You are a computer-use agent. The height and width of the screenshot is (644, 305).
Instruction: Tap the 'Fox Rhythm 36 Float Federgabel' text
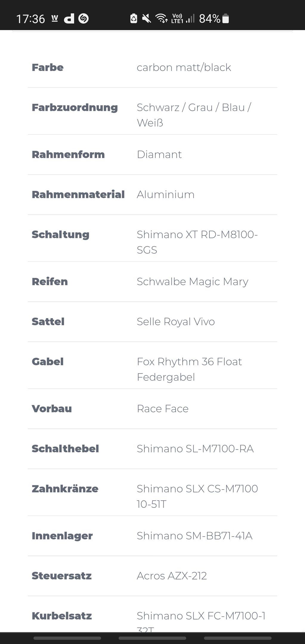[x=189, y=369]
